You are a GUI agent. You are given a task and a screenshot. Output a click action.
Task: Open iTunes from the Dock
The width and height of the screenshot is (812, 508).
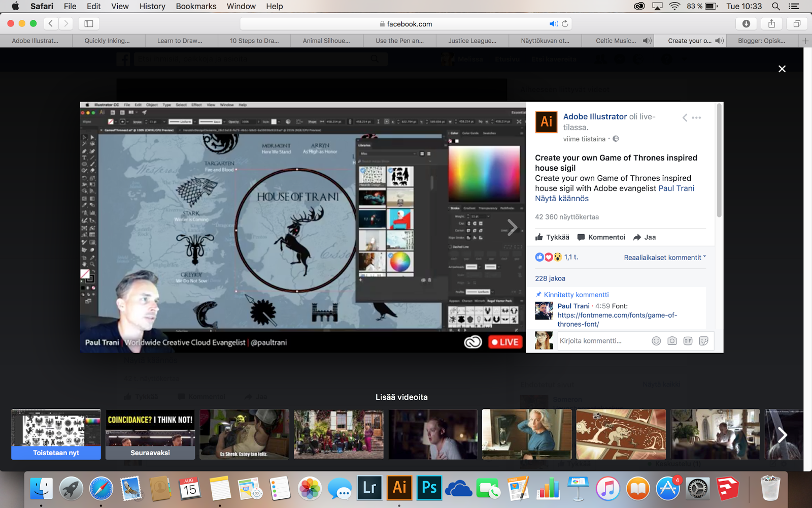608,489
